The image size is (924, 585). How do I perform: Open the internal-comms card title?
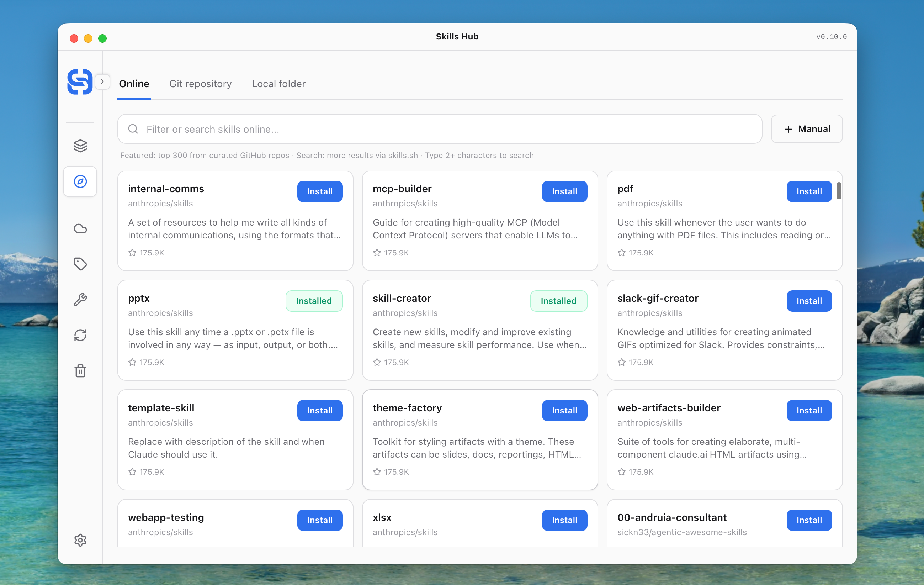coord(166,189)
